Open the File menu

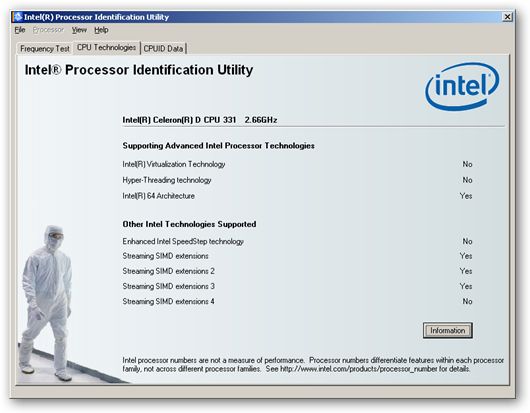point(20,30)
